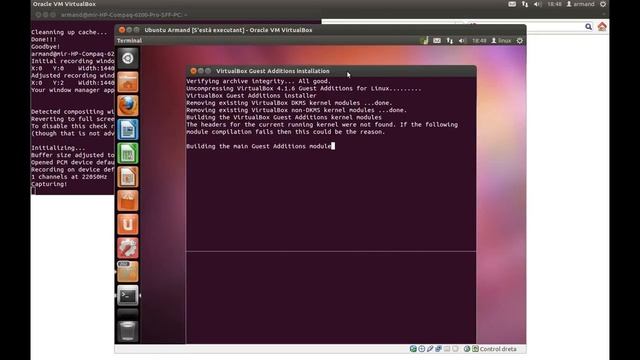The image size is (640, 360).
Task: Click the browser search magnifier icon
Action: pyautogui.click(x=588, y=27)
